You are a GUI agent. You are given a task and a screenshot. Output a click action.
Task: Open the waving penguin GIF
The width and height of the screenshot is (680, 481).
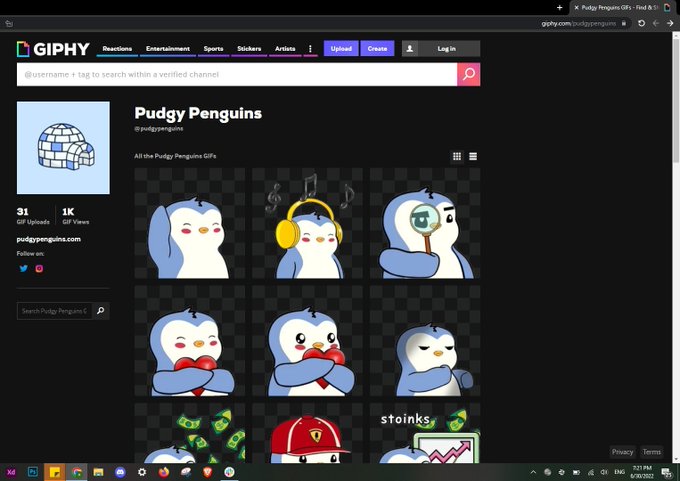coord(190,223)
